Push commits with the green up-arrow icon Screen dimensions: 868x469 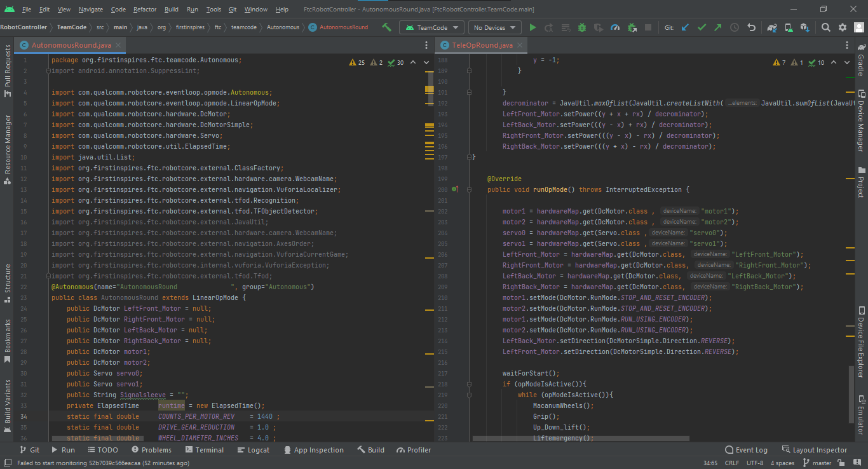point(718,27)
